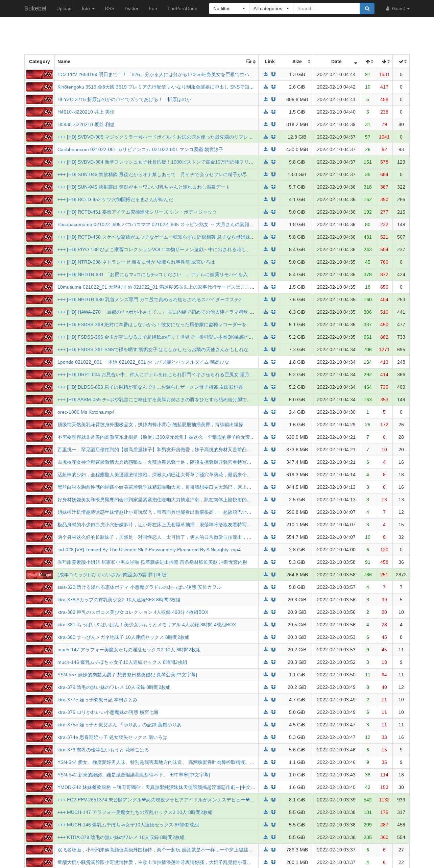Download torrent for ind-028 [VR] row

[266, 550]
